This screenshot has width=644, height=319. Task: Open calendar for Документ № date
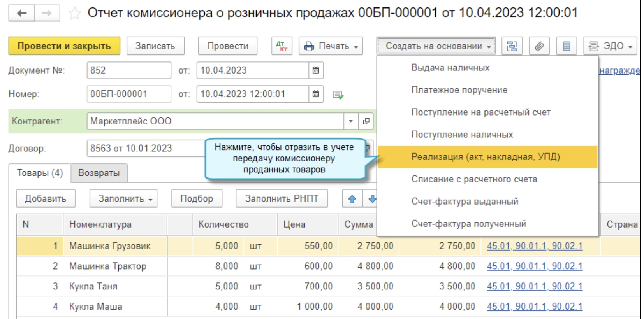click(316, 70)
